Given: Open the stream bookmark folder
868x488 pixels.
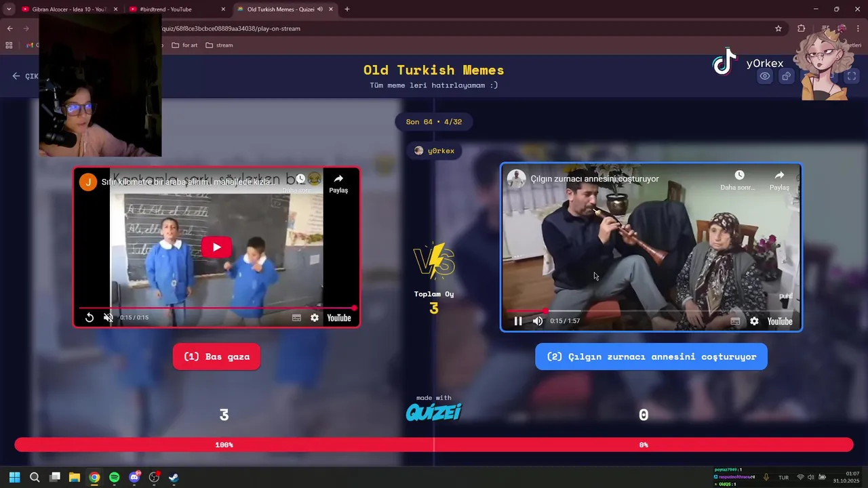Looking at the screenshot, I should tap(219, 45).
